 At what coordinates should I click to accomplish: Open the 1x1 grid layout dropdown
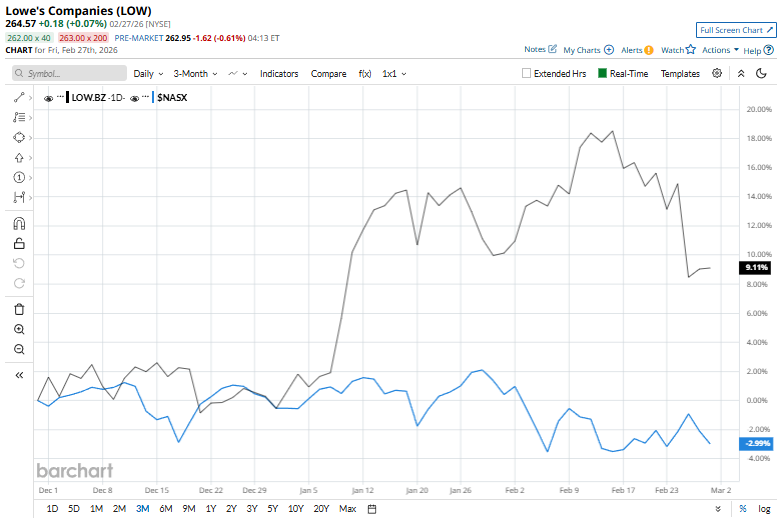[x=395, y=73]
